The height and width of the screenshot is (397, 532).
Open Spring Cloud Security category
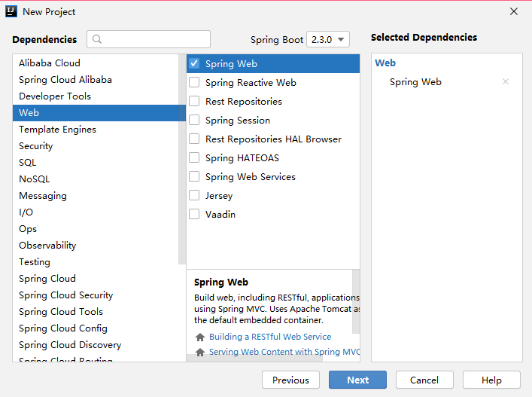[x=96, y=295]
